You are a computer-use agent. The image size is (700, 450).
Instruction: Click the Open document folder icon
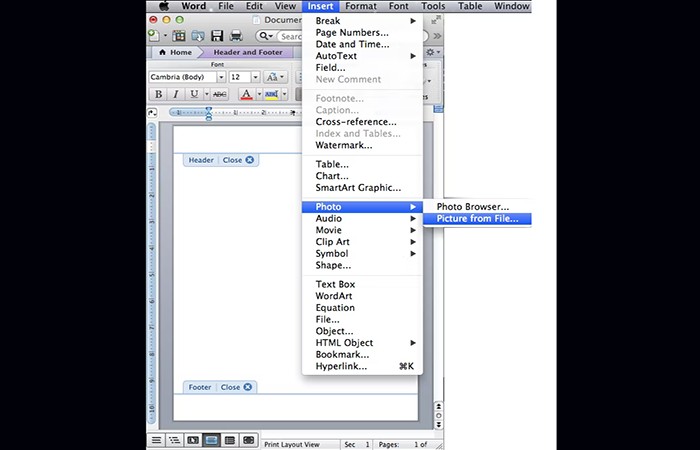[x=198, y=36]
